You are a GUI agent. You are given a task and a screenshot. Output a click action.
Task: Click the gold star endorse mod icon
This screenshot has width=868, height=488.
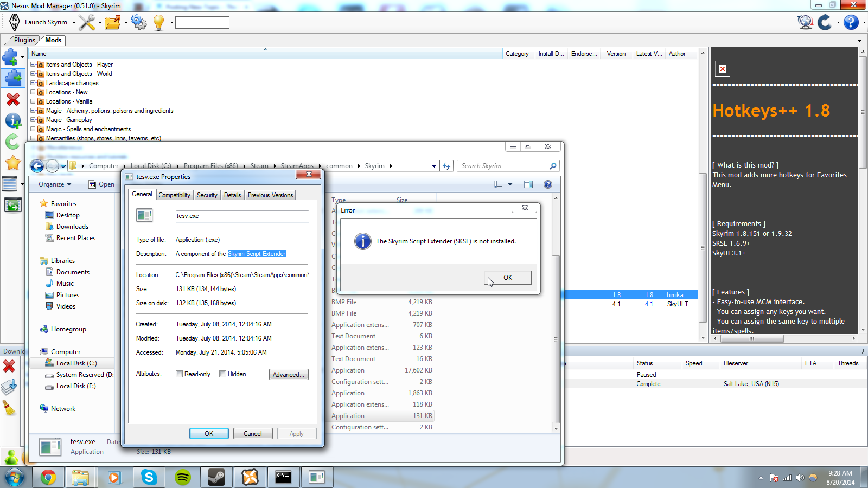pos(13,162)
